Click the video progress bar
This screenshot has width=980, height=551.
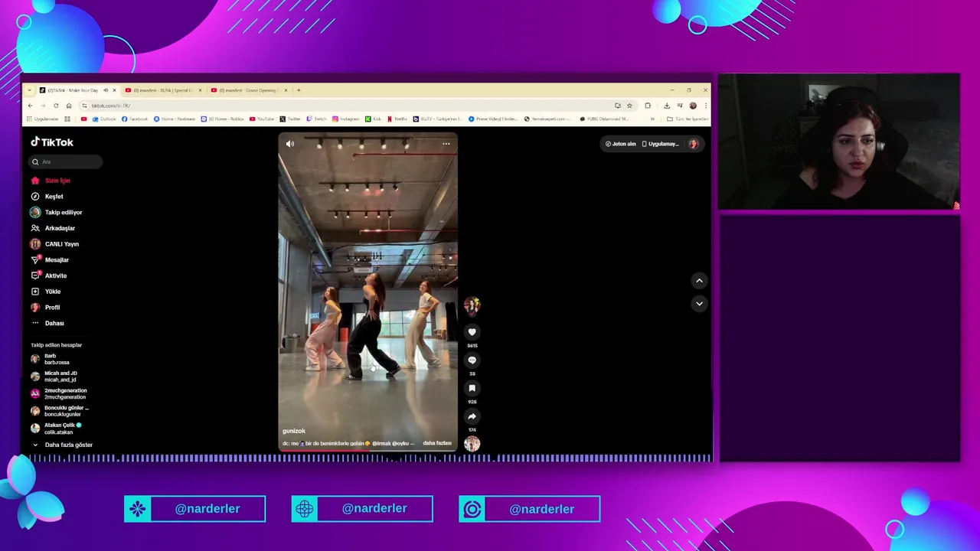pos(368,451)
